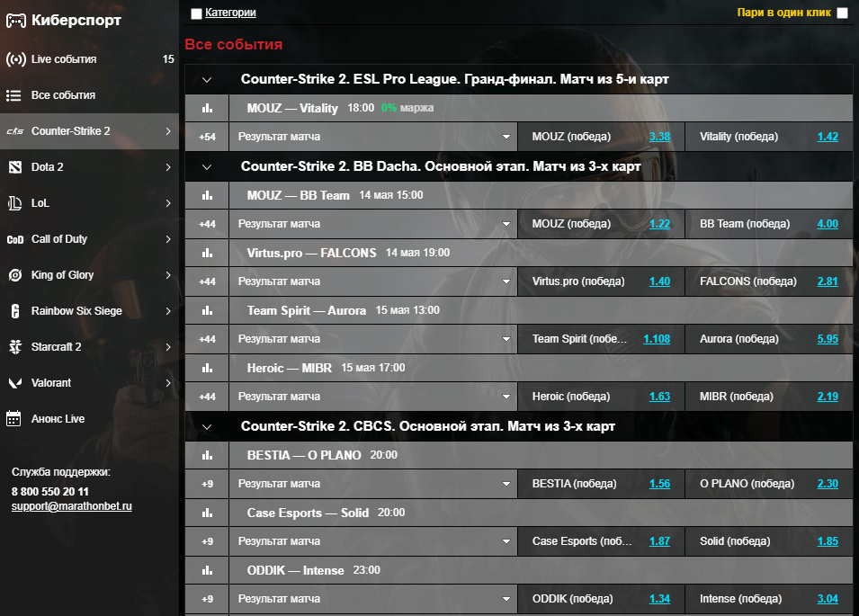Image resolution: width=859 pixels, height=616 pixels.
Task: Open Анонс Live in the sidebar
Action: [89, 418]
